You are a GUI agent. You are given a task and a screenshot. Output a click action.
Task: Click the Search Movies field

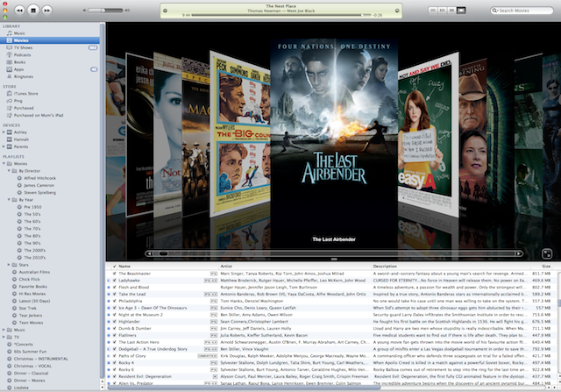(522, 11)
